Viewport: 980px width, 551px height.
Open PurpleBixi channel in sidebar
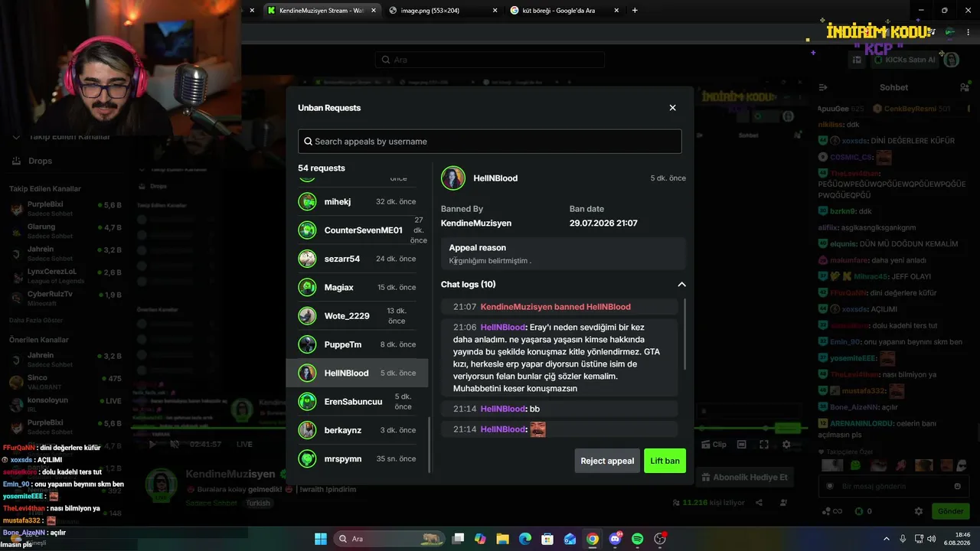pyautogui.click(x=67, y=209)
